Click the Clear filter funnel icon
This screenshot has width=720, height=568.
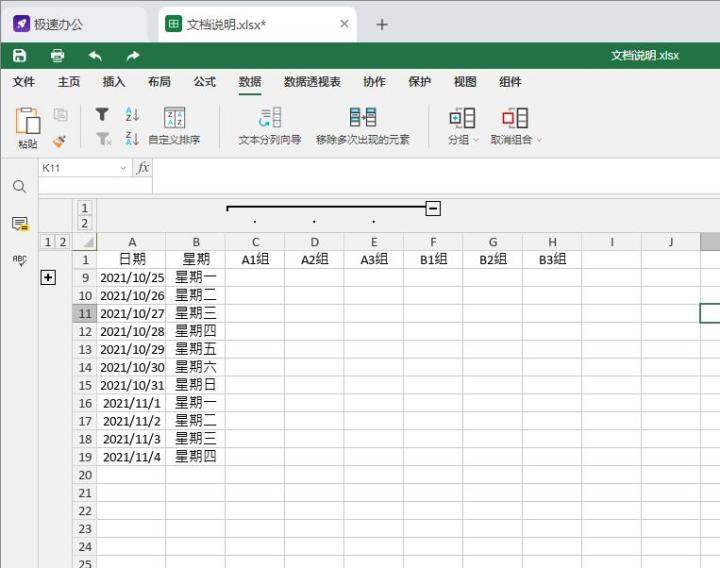pos(104,138)
